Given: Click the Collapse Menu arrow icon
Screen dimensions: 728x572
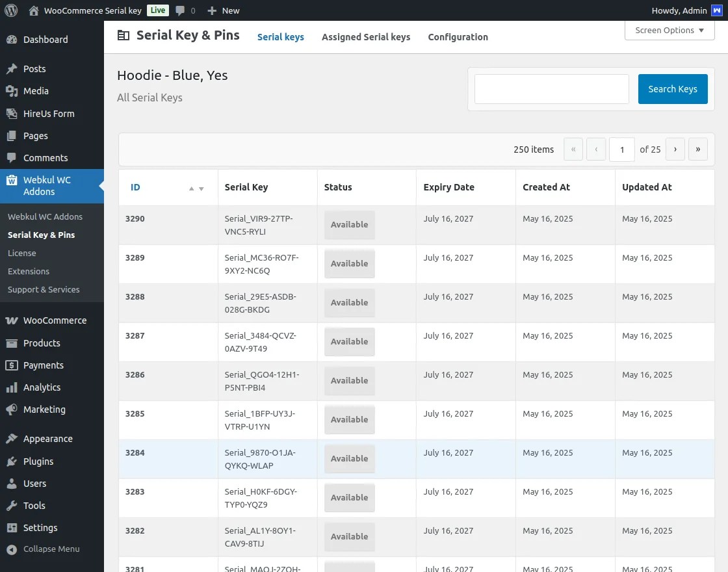Looking at the screenshot, I should (x=12, y=549).
